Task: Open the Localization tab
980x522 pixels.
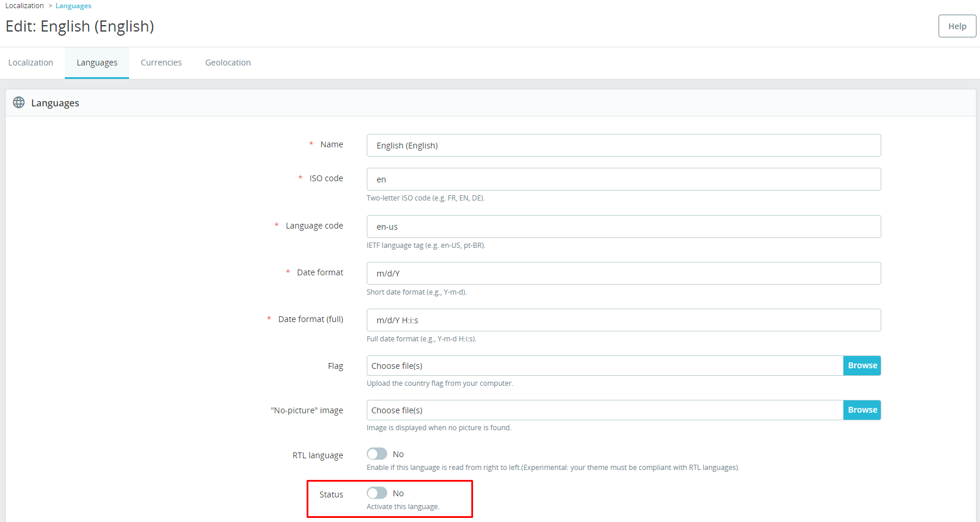Action: [x=30, y=63]
